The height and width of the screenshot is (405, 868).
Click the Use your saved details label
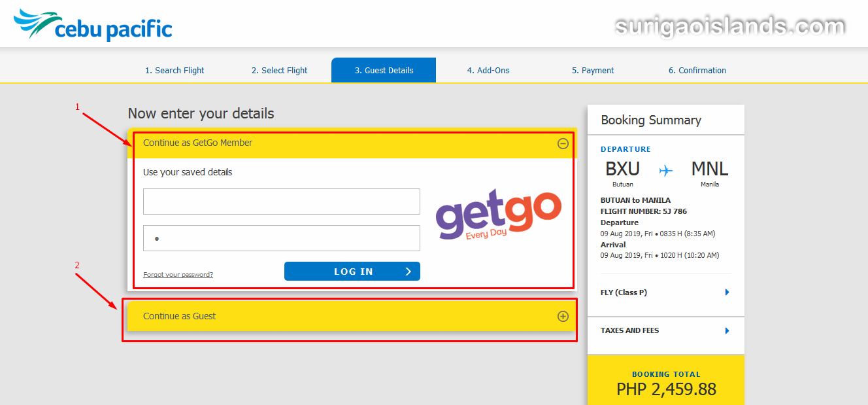point(188,172)
